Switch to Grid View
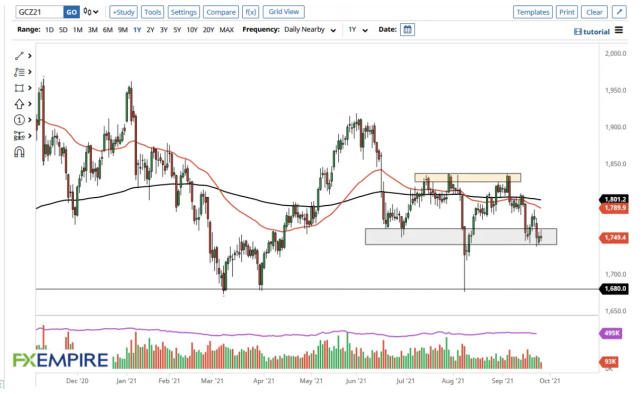 pyautogui.click(x=284, y=12)
